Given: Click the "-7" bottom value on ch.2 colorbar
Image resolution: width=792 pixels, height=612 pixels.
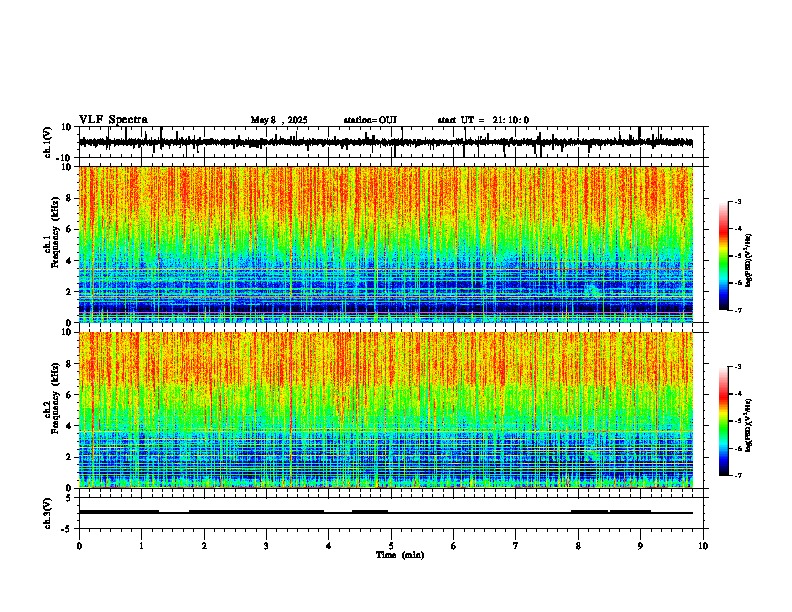Looking at the screenshot, I should (737, 475).
